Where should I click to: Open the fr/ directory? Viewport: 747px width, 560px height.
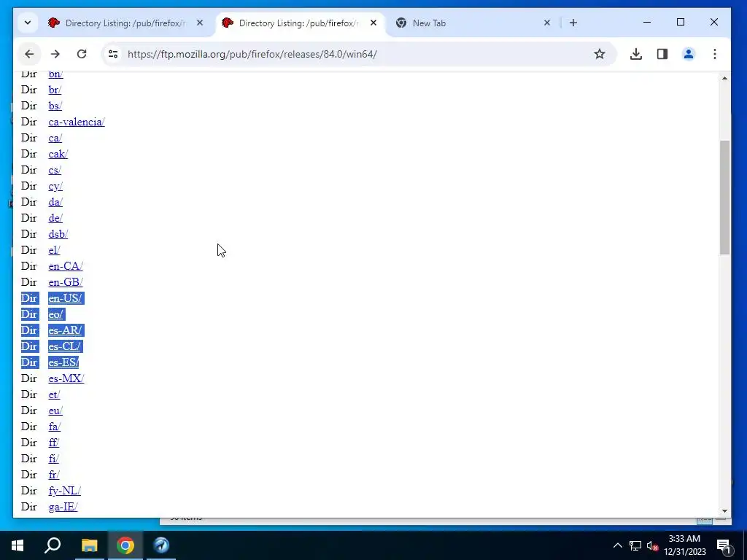54,475
